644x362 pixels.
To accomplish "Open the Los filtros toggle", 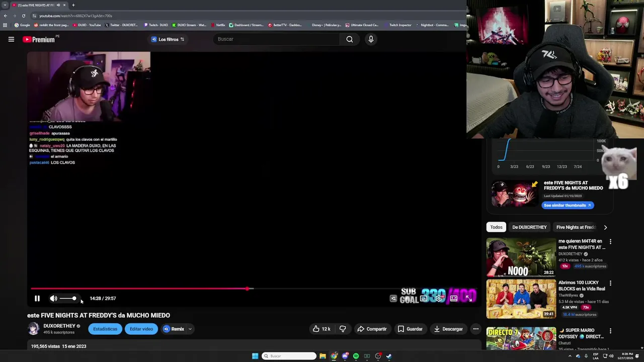I will pyautogui.click(x=168, y=39).
